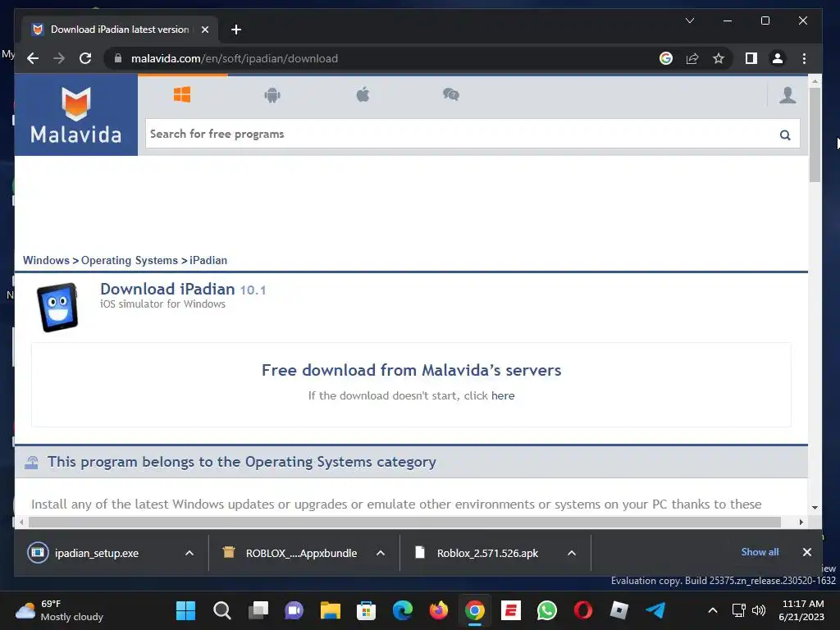View site security lock info
Viewport: 840px width, 630px height.
click(x=118, y=58)
